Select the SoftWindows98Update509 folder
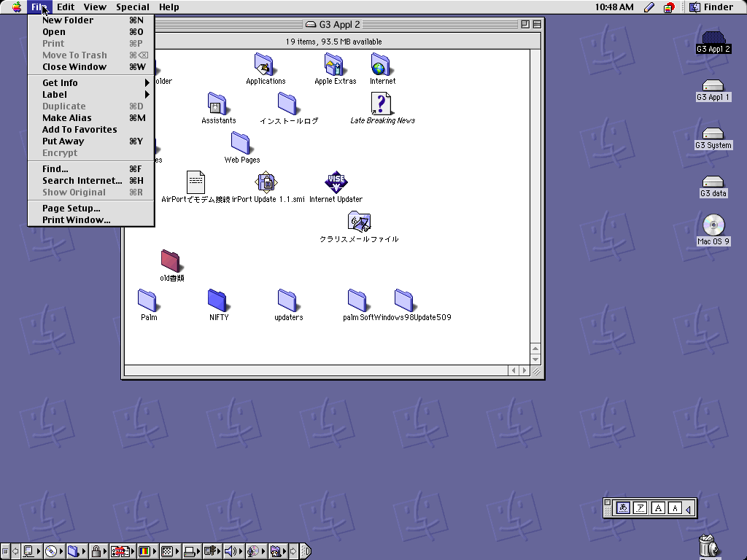The height and width of the screenshot is (560, 747). click(403, 300)
